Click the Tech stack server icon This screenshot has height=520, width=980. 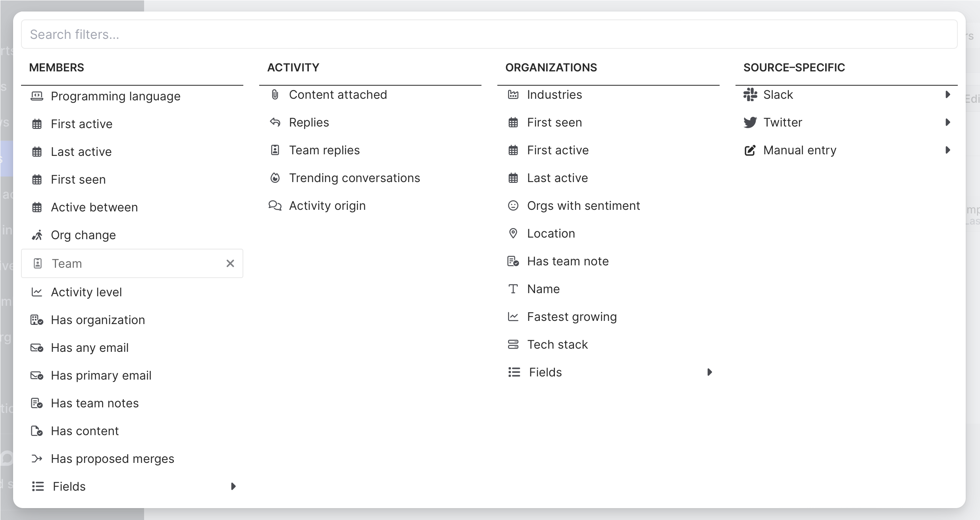[513, 345]
